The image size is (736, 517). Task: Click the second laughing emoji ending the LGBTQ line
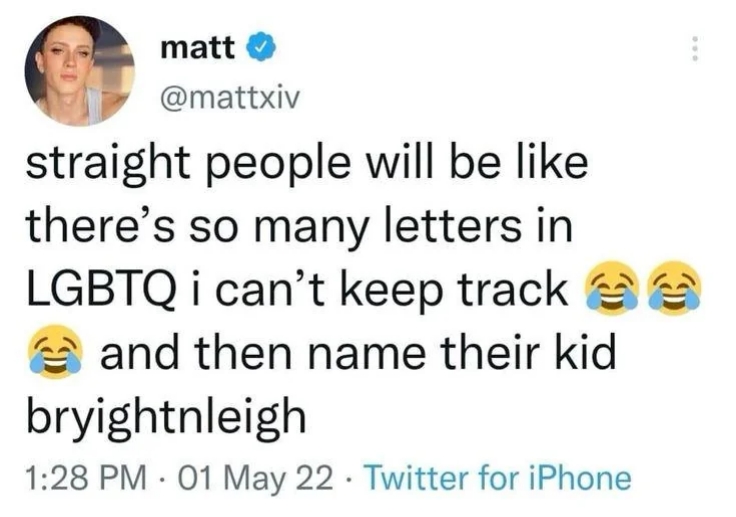[x=675, y=287]
